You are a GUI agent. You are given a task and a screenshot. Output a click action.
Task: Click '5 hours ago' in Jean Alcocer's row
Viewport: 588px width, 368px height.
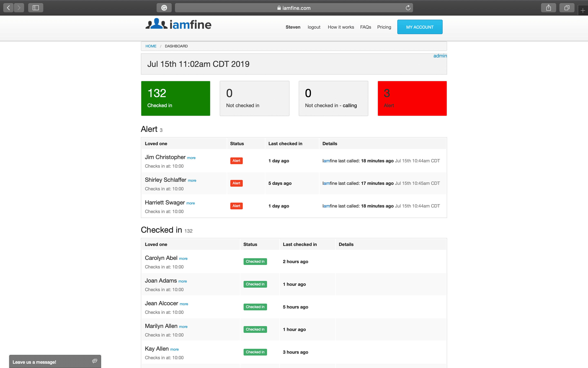pyautogui.click(x=295, y=307)
